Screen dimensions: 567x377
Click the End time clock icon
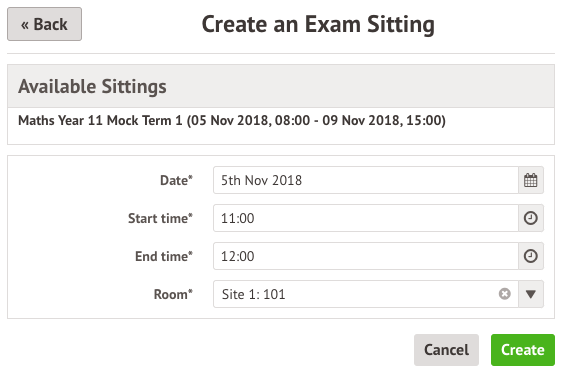pos(530,256)
